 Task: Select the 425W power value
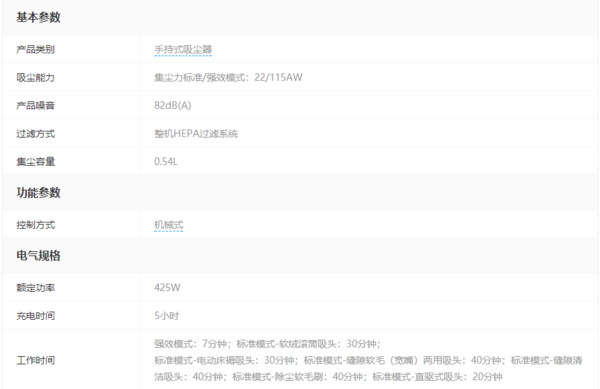coord(167,288)
